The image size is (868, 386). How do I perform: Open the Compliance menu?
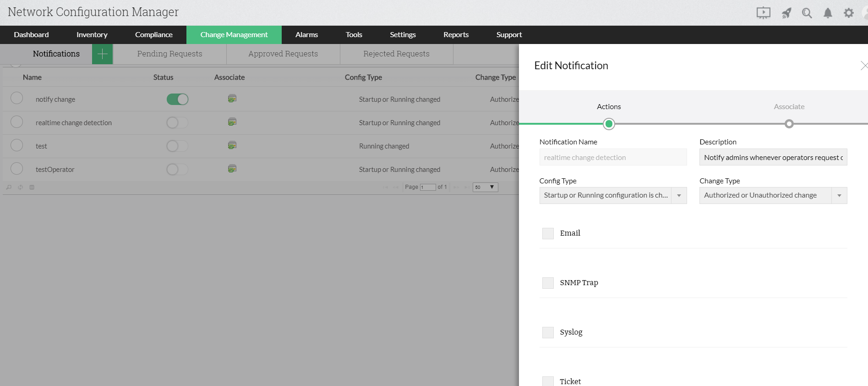click(x=154, y=35)
